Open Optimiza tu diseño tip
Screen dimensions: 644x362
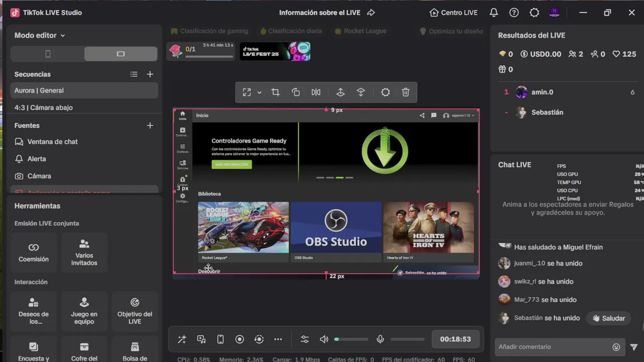(x=451, y=31)
